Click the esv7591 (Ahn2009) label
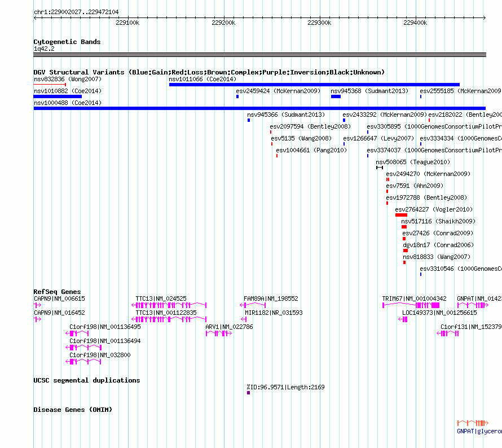The image size is (502, 448). (x=415, y=186)
